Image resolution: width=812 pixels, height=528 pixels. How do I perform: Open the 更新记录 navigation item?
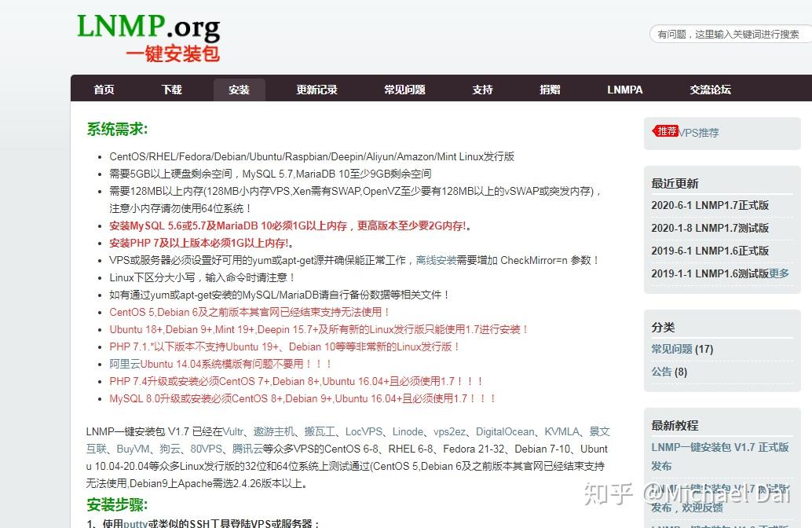click(x=317, y=90)
